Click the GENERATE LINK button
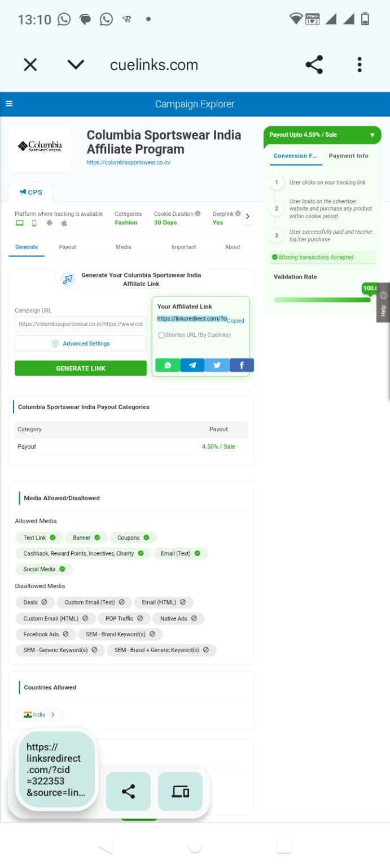Viewport: 390px width, 868px height. (x=81, y=368)
